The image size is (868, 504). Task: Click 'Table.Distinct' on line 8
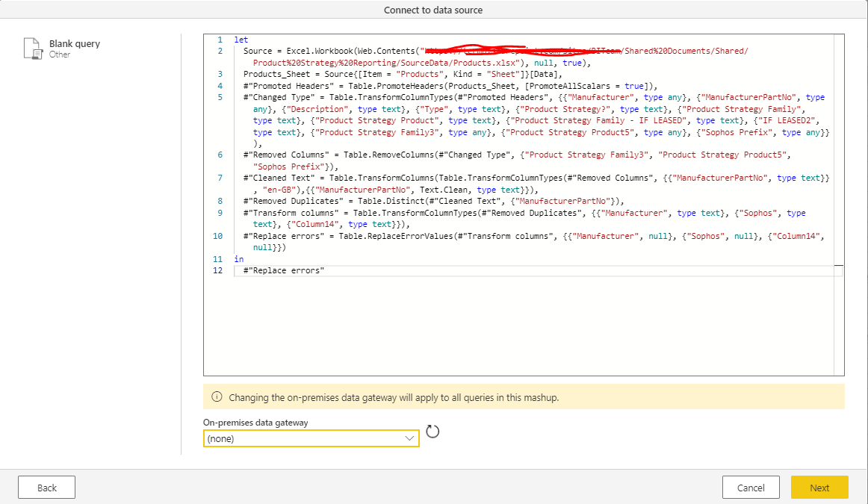click(391, 201)
